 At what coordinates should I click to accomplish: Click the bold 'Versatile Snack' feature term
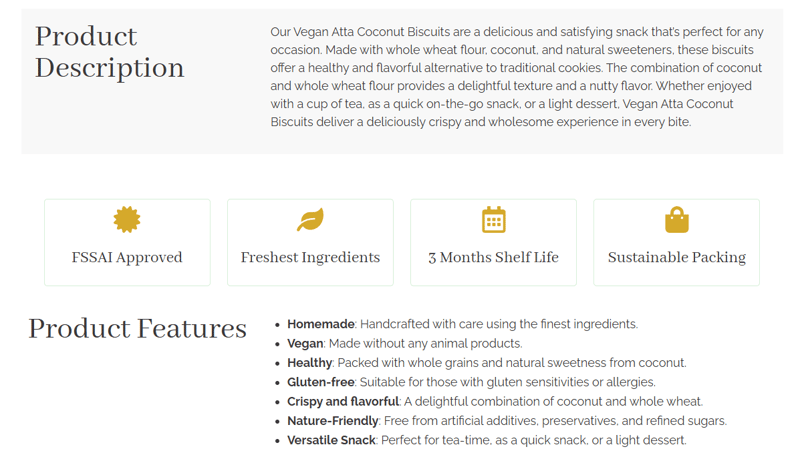pos(331,440)
